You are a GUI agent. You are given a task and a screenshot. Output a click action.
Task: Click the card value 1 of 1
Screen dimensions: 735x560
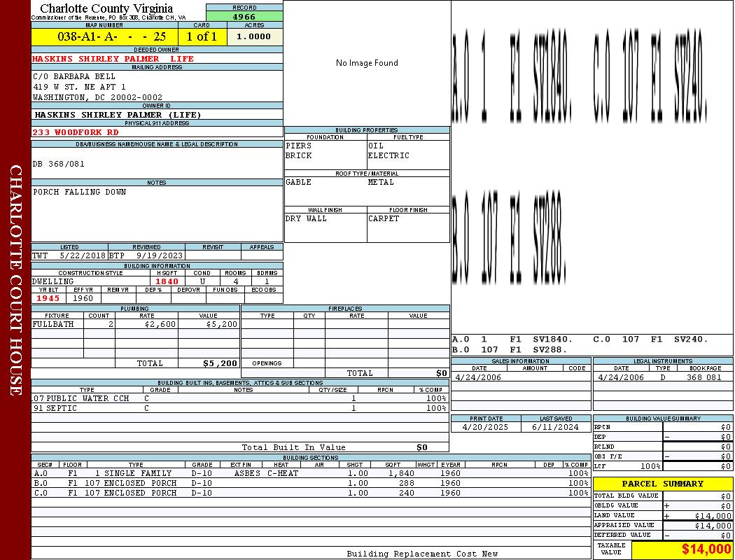coord(202,36)
